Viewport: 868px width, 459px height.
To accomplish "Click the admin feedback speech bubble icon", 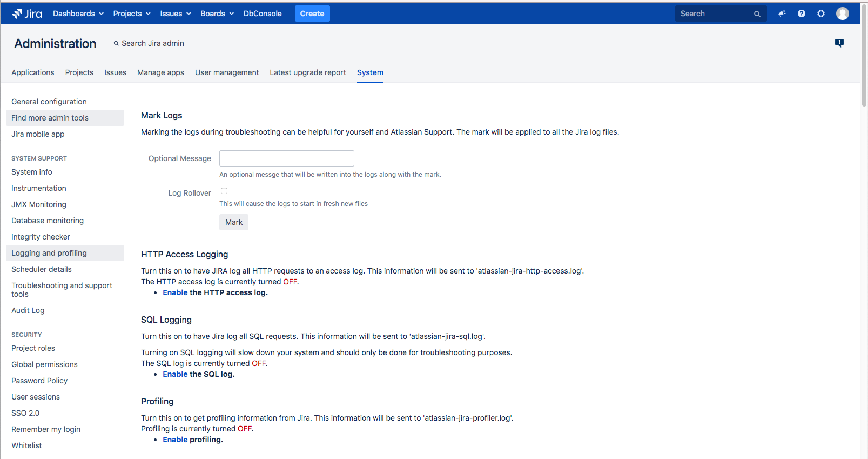I will click(x=839, y=43).
